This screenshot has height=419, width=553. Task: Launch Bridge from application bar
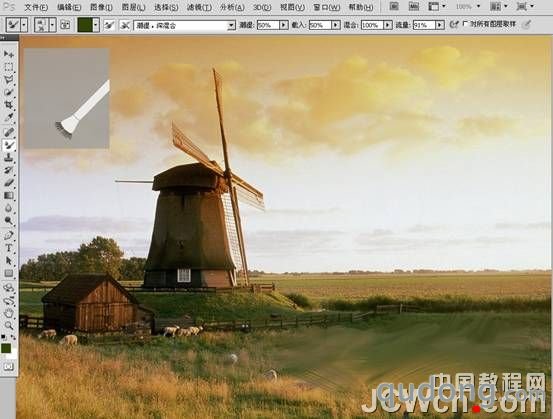click(x=394, y=6)
